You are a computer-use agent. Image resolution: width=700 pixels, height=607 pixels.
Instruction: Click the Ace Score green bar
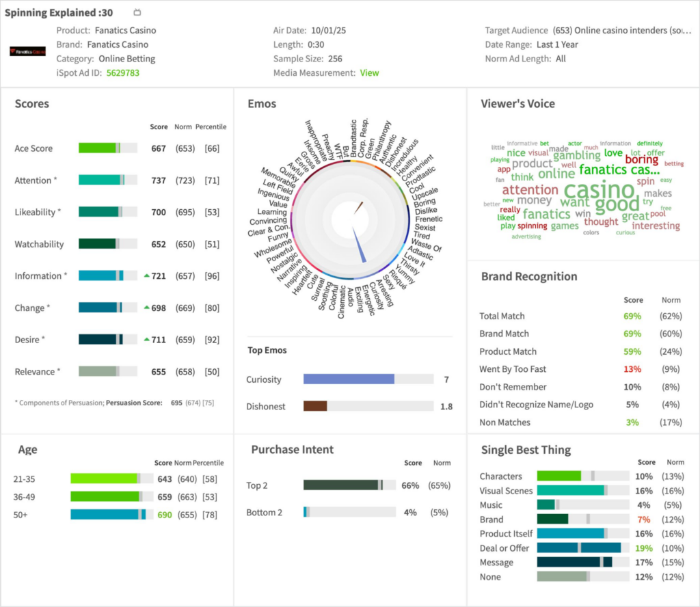point(98,148)
